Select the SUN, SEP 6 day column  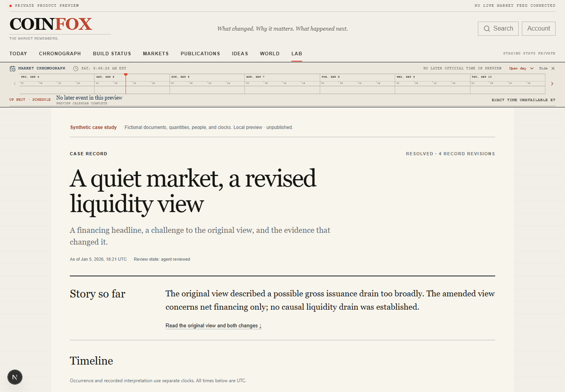point(207,84)
